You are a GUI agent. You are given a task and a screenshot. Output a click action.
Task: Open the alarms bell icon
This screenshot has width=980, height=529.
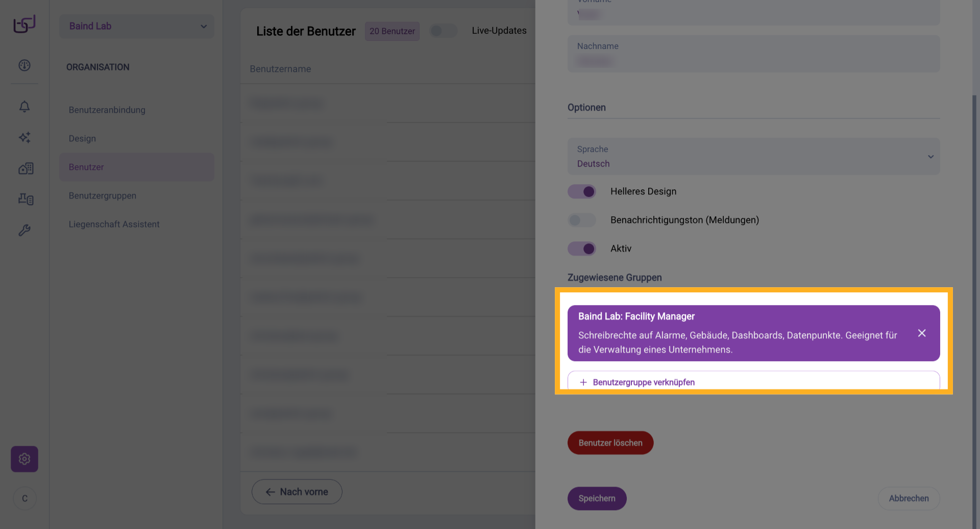point(24,106)
